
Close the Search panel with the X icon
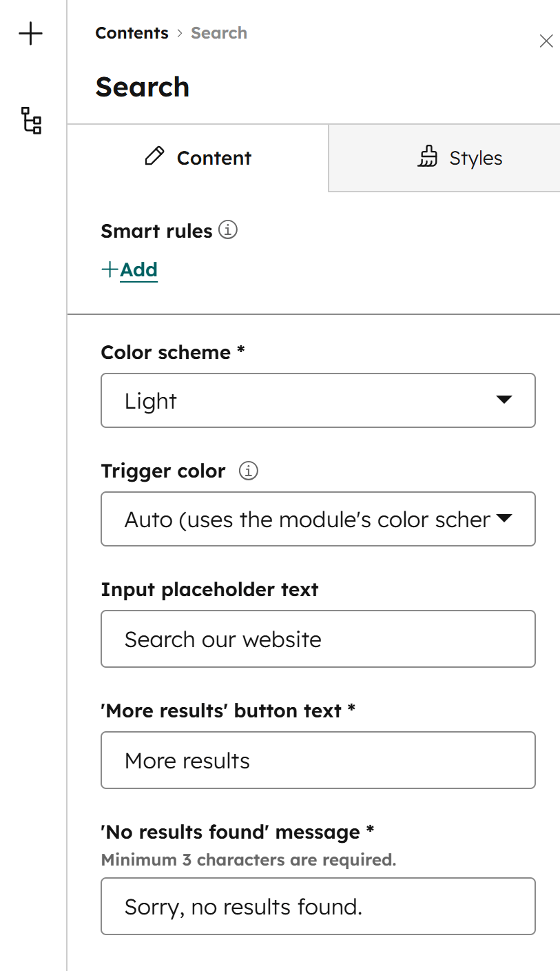[x=546, y=41]
